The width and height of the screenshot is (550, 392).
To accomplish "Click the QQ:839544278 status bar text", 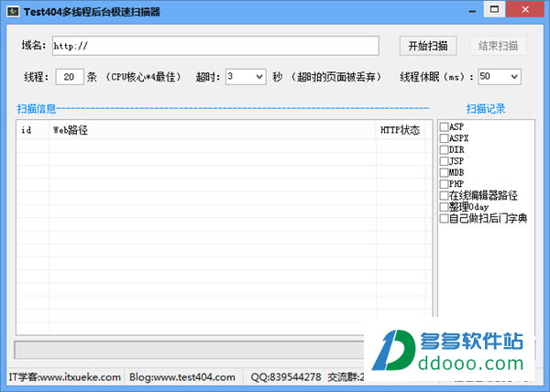I will pyautogui.click(x=286, y=377).
